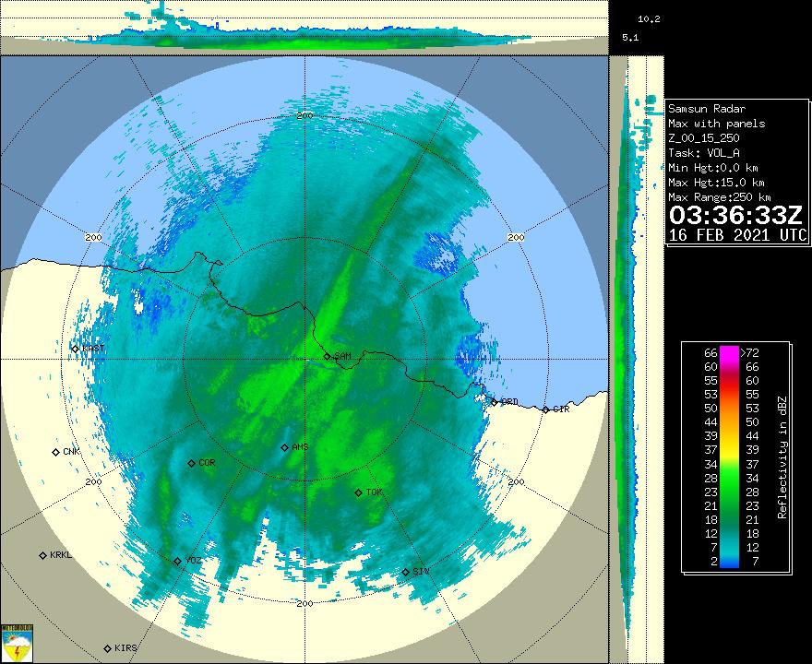This screenshot has width=812, height=664.
Task: Click the AMS station diamond marker
Action: 284,447
